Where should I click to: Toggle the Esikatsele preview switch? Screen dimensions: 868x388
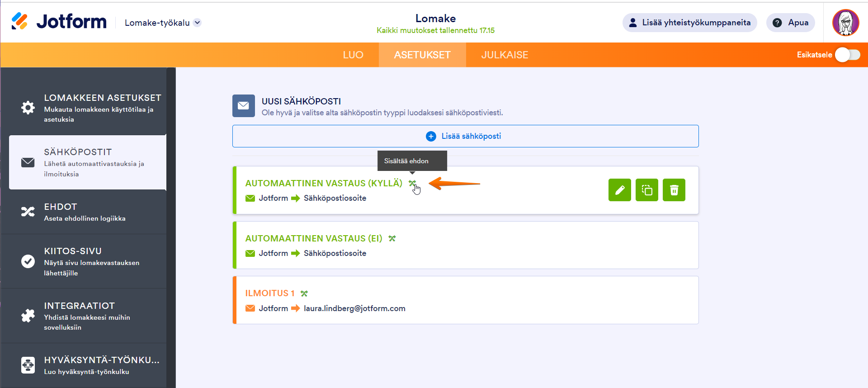[x=847, y=55]
